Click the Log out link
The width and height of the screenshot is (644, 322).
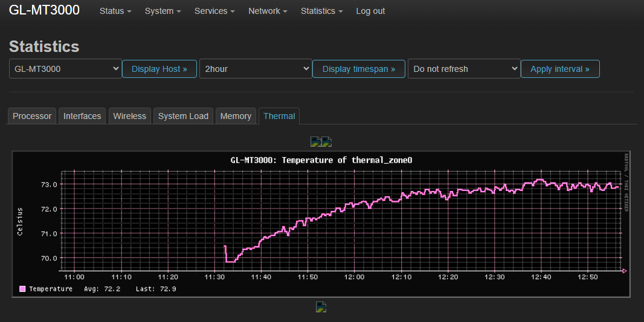(370, 11)
